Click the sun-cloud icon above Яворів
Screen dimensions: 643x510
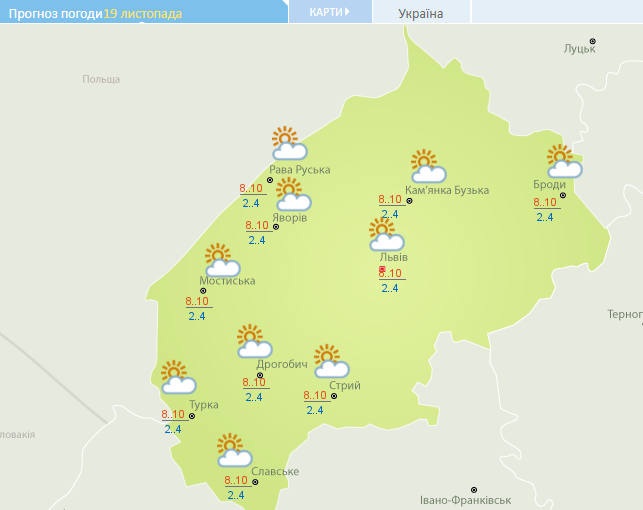coord(292,194)
